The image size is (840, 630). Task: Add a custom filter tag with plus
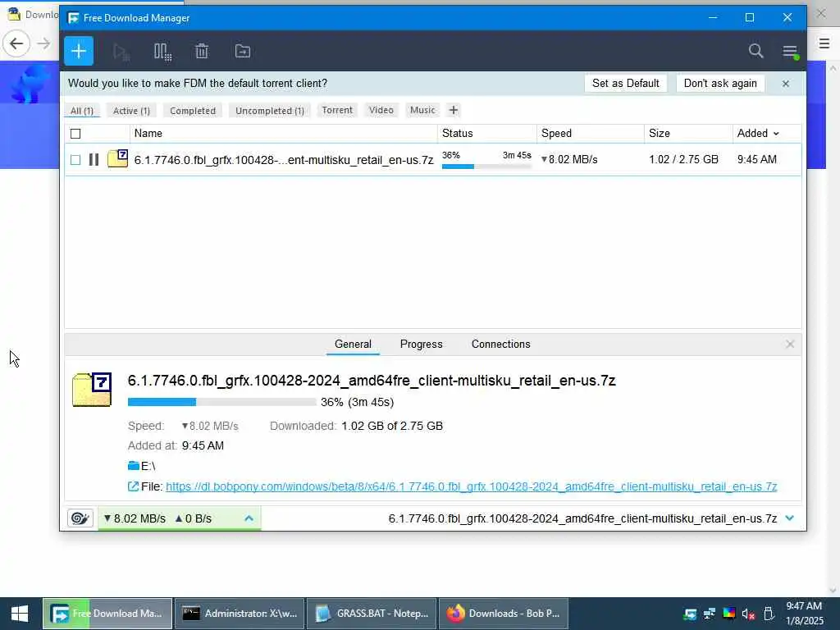point(453,111)
